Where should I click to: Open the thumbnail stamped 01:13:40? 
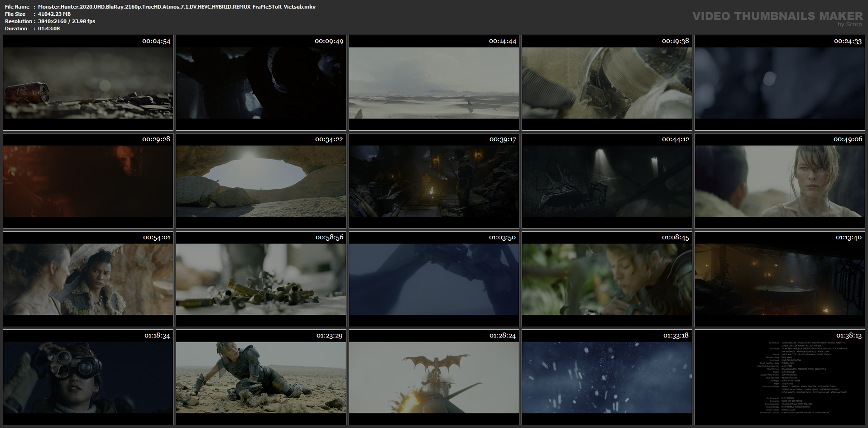pyautogui.click(x=780, y=279)
